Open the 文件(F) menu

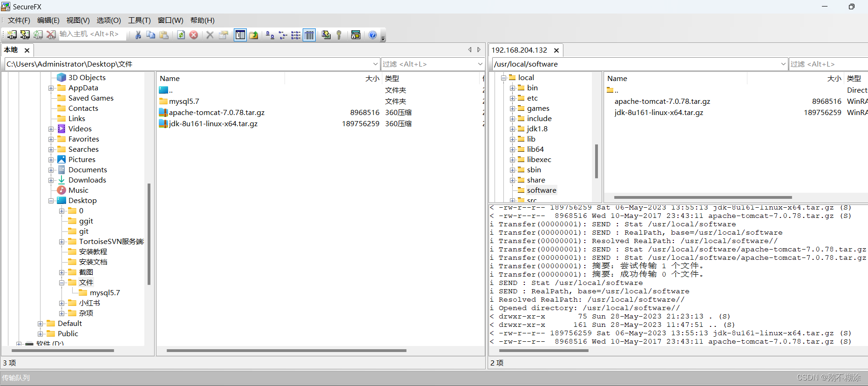(19, 20)
